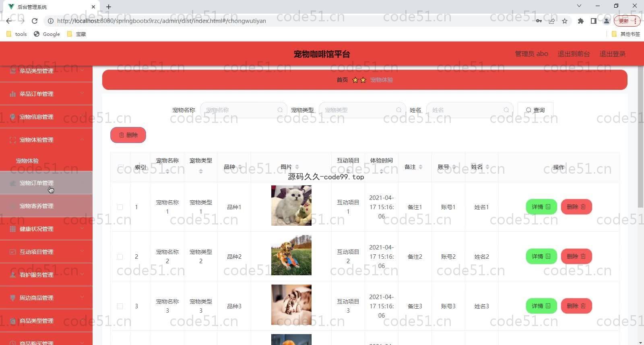Expand 商品类型管理 with its chevron
Screen dimensions: 644x345
pos(82,320)
